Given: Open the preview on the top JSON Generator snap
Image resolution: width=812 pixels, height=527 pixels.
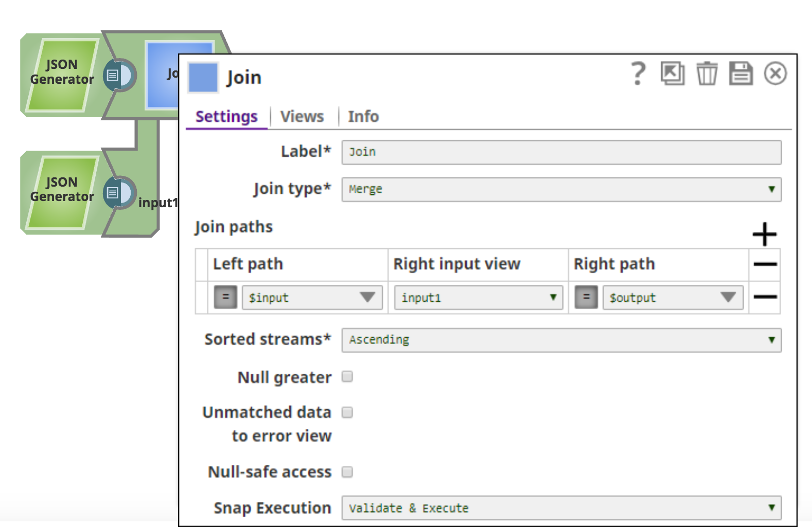Looking at the screenshot, I should pos(119,75).
